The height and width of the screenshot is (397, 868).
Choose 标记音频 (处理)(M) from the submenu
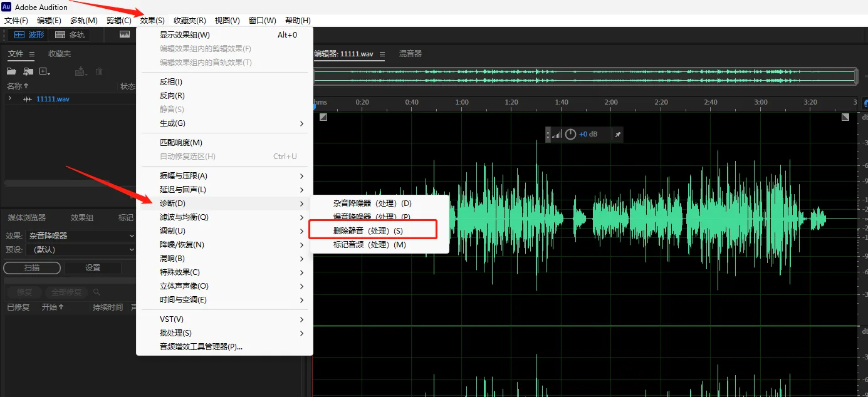380,245
